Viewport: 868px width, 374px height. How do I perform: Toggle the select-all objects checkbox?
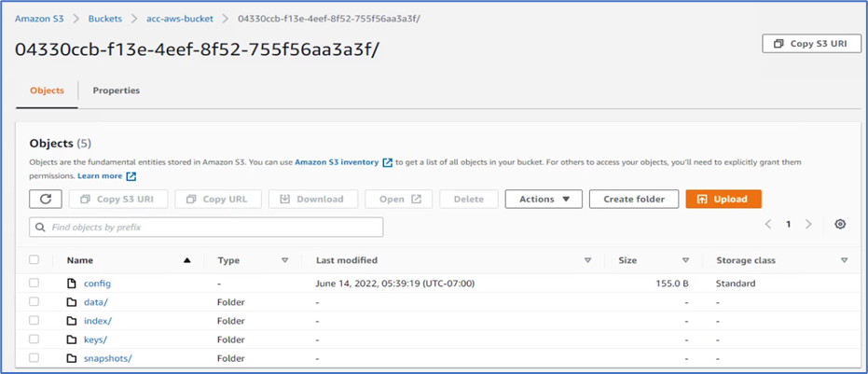coord(34,259)
